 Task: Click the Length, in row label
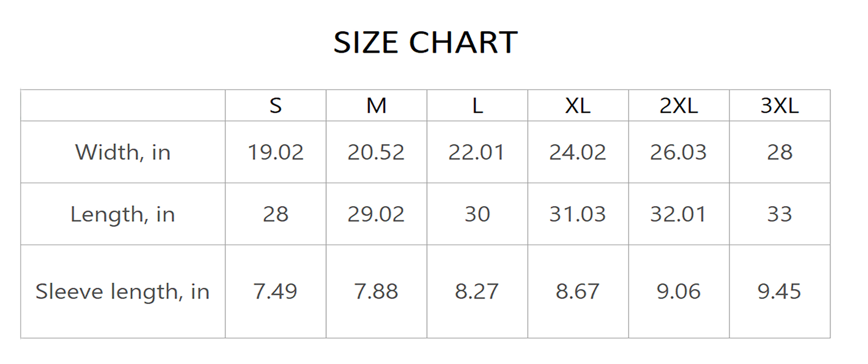pyautogui.click(x=123, y=214)
